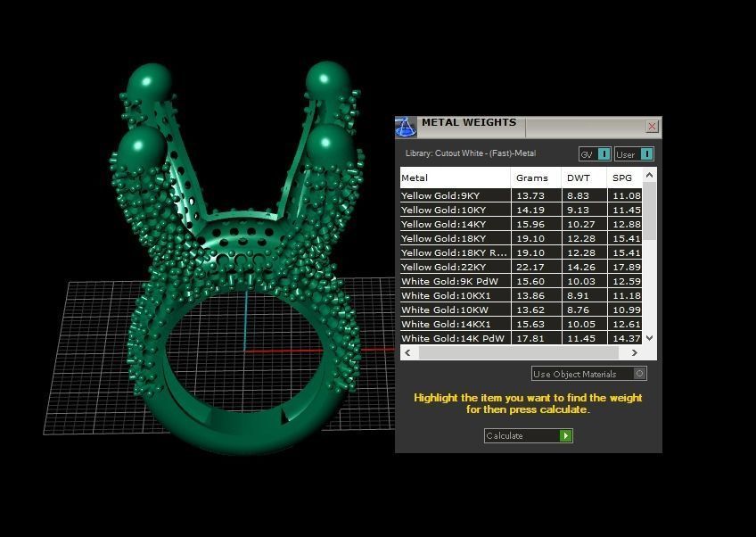Toggle the User library switch
756x537 pixels.
pos(634,154)
